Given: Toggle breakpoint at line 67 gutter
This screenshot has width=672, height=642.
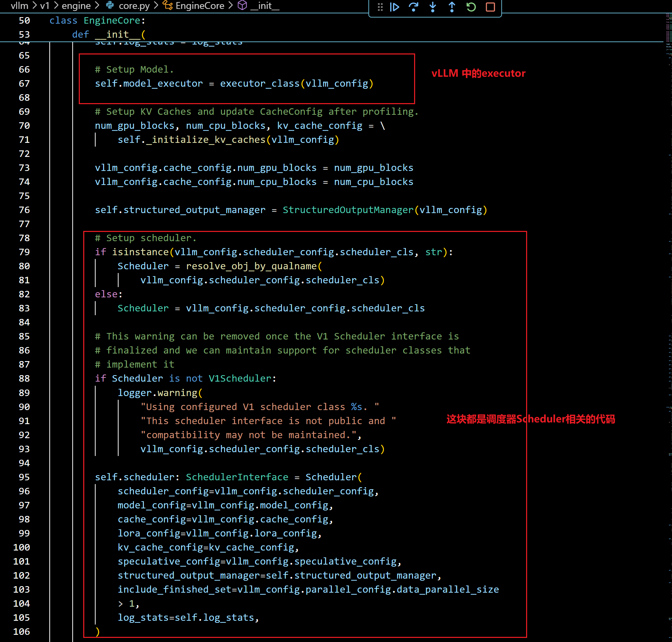Looking at the screenshot, I should click(x=7, y=84).
